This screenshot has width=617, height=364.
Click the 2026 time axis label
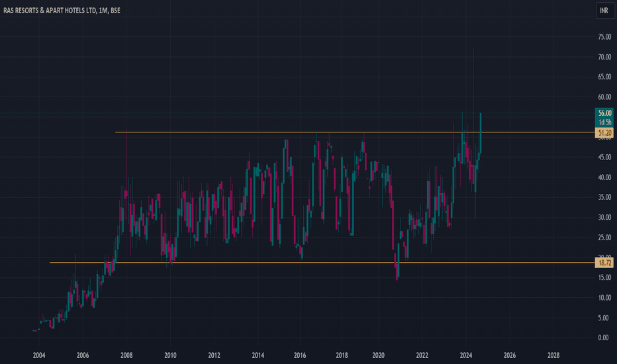pos(510,355)
